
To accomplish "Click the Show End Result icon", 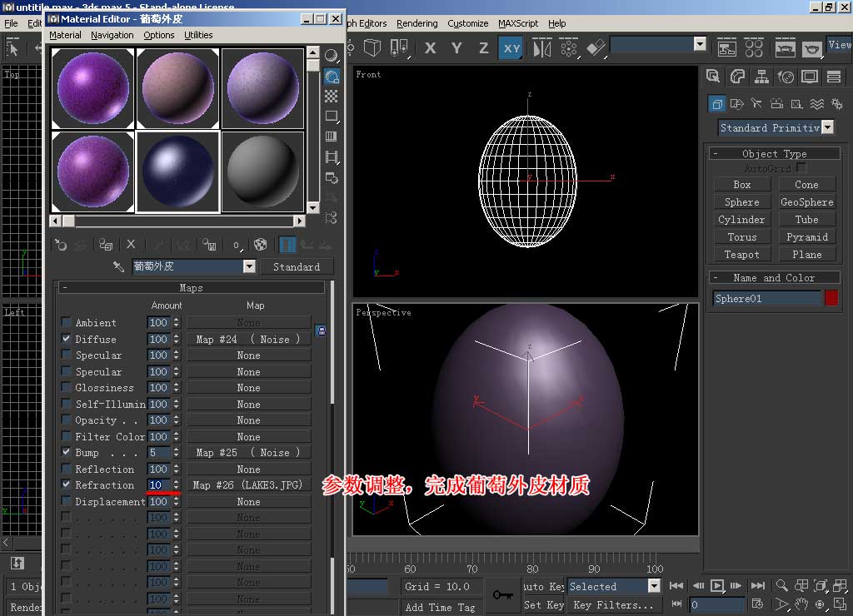I will tap(287, 245).
